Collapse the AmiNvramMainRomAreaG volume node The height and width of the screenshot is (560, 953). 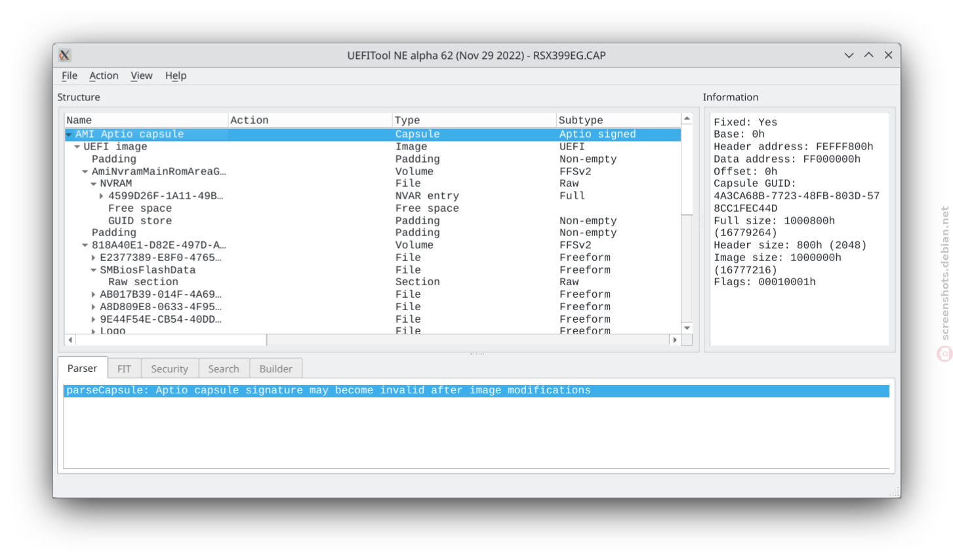coord(85,172)
